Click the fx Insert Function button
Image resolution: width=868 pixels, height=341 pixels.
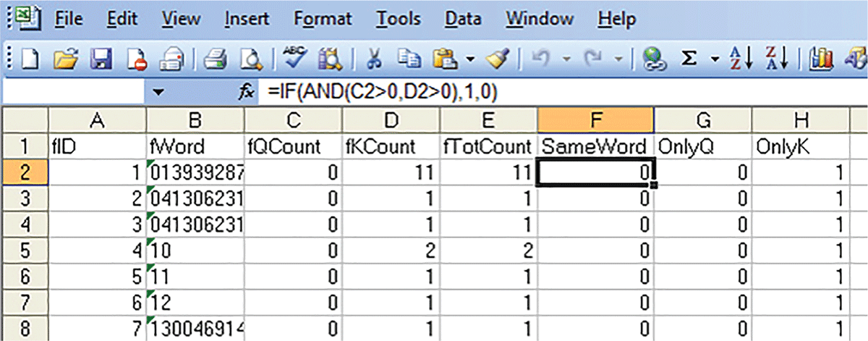(x=247, y=92)
